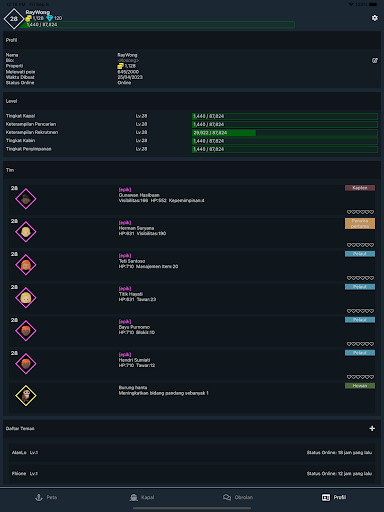Tap the Tingkat Kapal progress bar

[285, 116]
